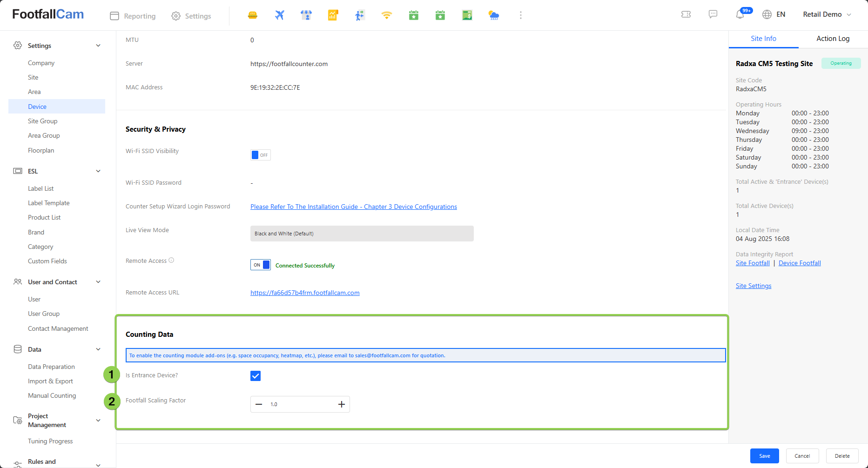This screenshot has width=868, height=468.
Task: Turn off the Remote Access toggle
Action: pos(260,265)
